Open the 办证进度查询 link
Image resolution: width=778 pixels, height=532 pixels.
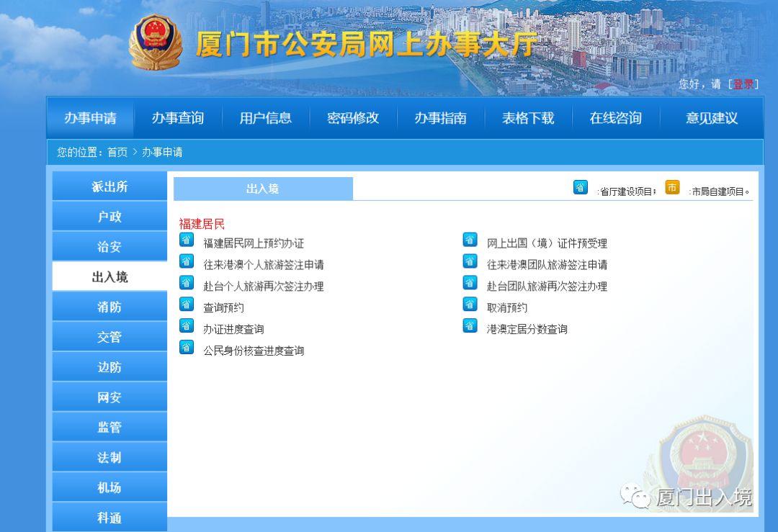[233, 329]
